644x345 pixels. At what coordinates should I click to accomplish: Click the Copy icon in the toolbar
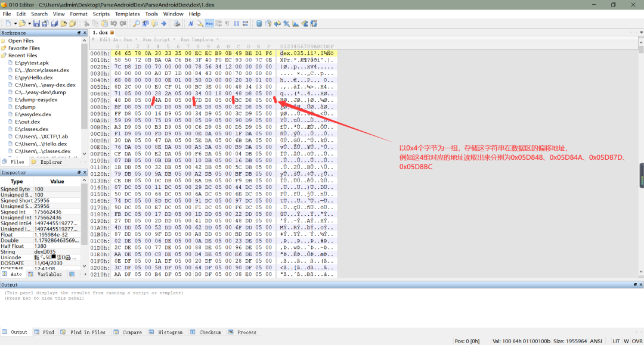point(95,23)
